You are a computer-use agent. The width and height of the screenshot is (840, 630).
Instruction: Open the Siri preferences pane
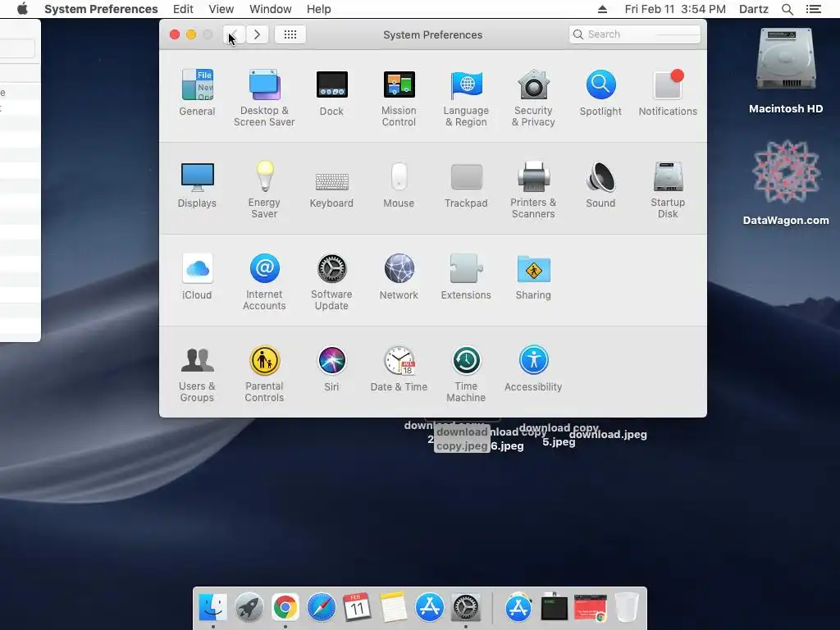click(331, 368)
